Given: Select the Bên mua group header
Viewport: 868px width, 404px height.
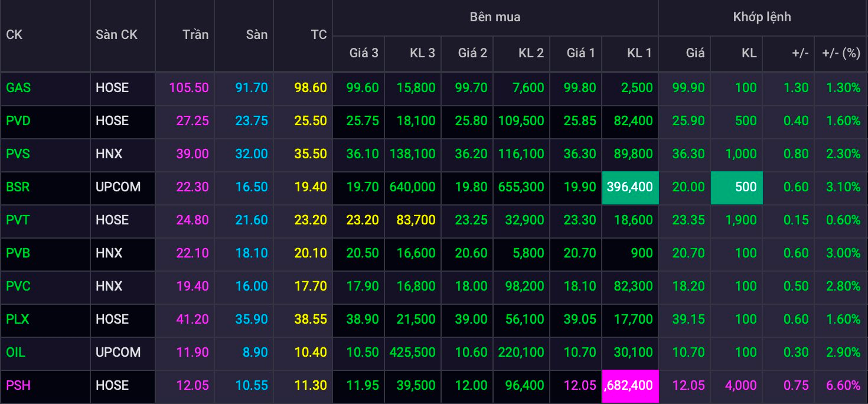Looking at the screenshot, I should (x=495, y=17).
